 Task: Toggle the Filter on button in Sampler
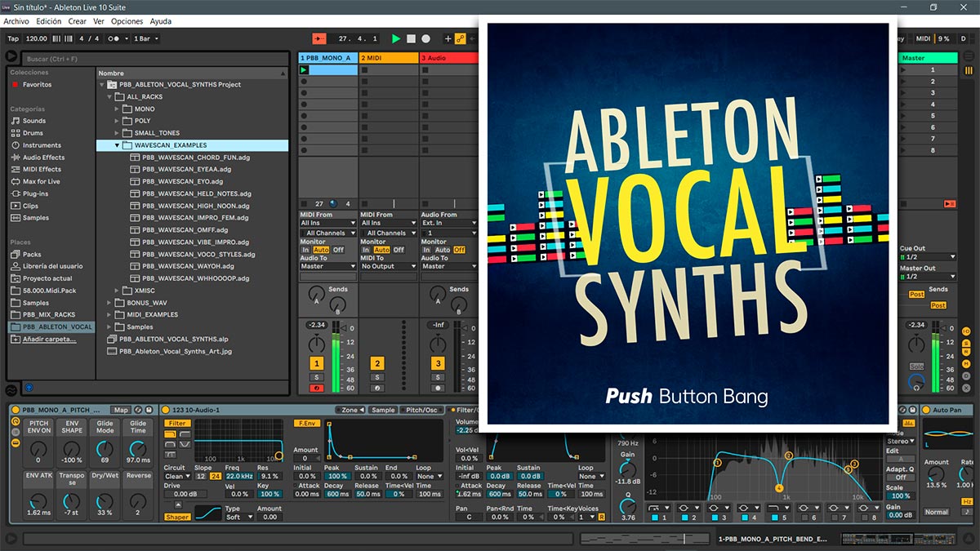[x=177, y=424]
